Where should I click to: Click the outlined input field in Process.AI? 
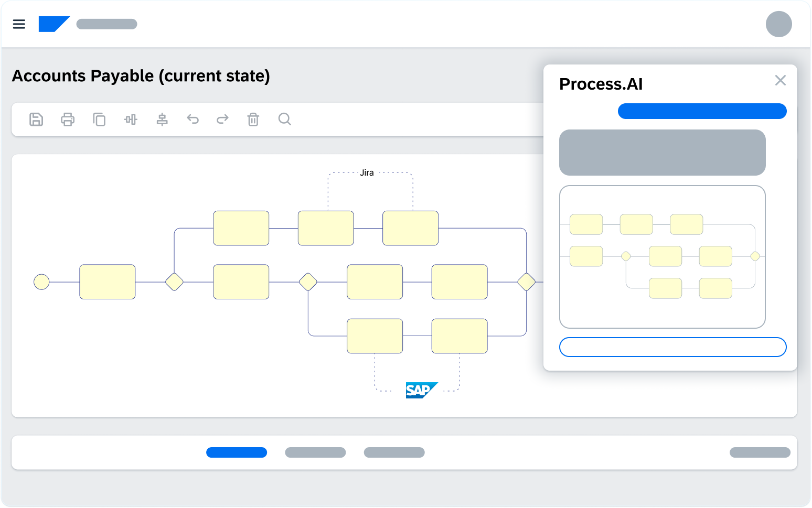click(x=672, y=347)
